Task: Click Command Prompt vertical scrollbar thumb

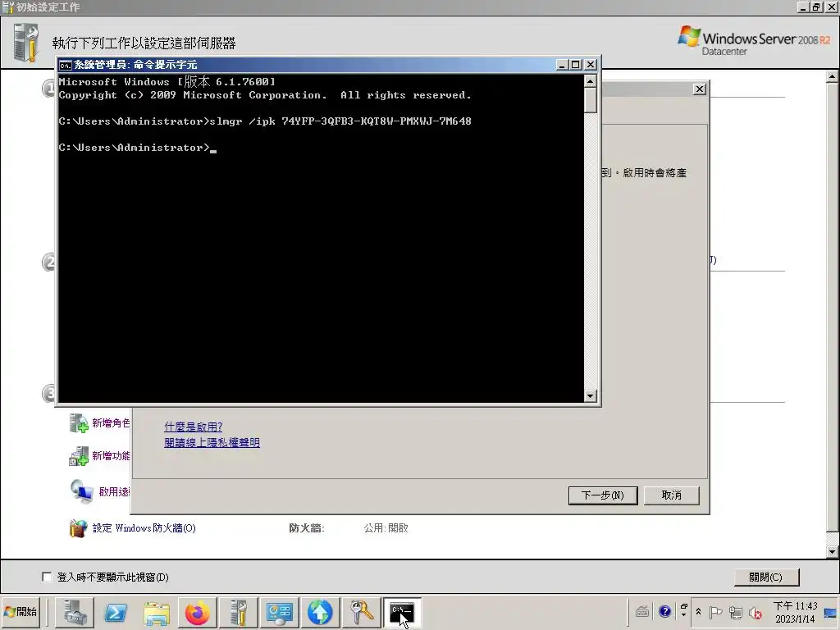Action: point(590,100)
